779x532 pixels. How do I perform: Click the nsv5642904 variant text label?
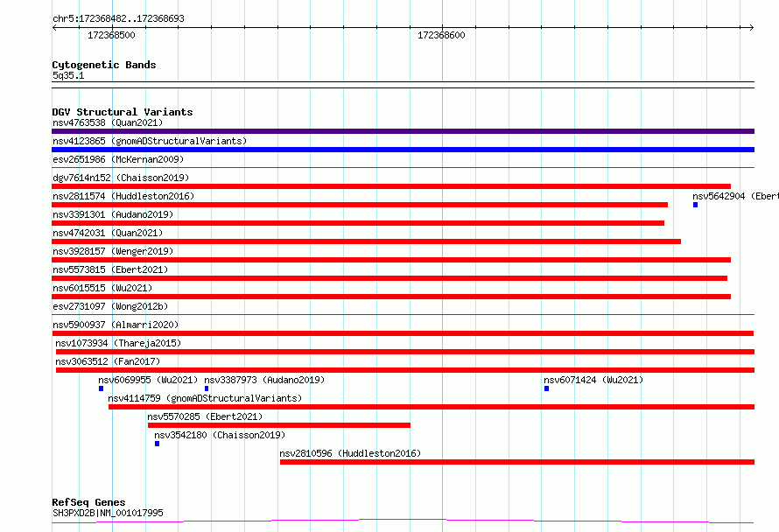coord(736,196)
